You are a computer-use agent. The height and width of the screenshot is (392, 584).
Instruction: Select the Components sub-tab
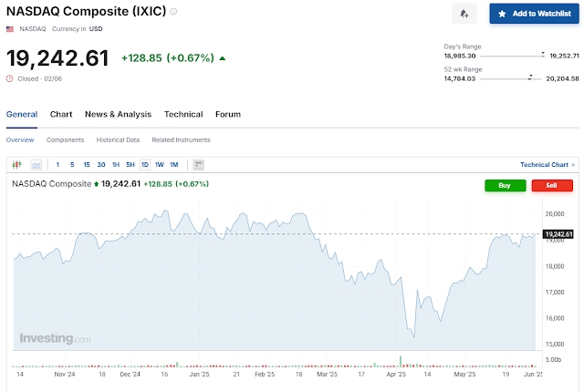(65, 139)
